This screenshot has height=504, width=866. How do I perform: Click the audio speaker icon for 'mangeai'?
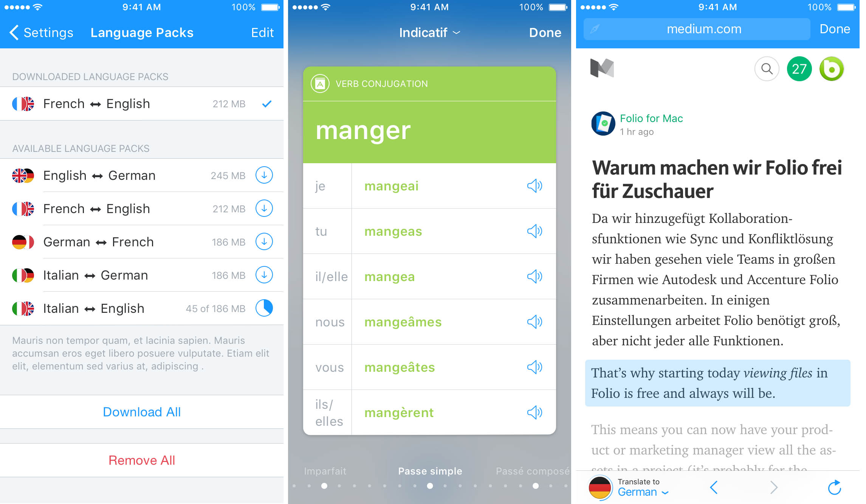tap(536, 185)
